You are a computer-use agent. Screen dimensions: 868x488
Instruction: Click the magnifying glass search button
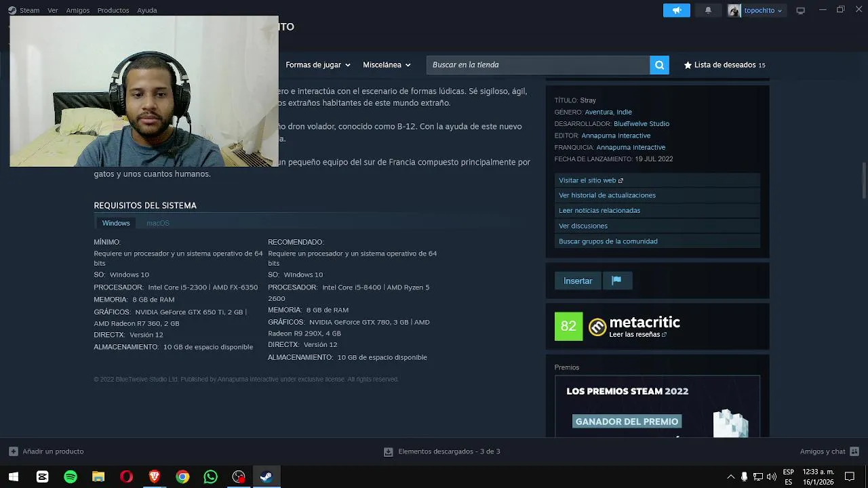point(659,65)
